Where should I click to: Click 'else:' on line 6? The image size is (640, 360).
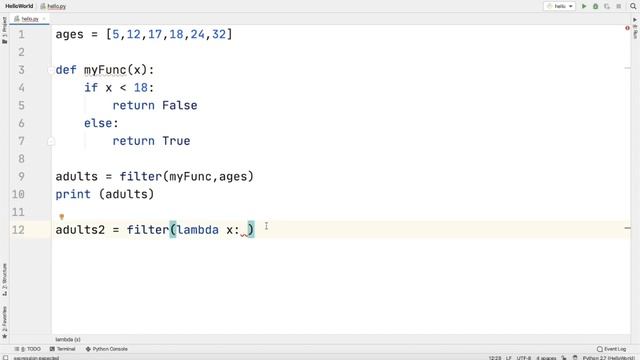101,123
